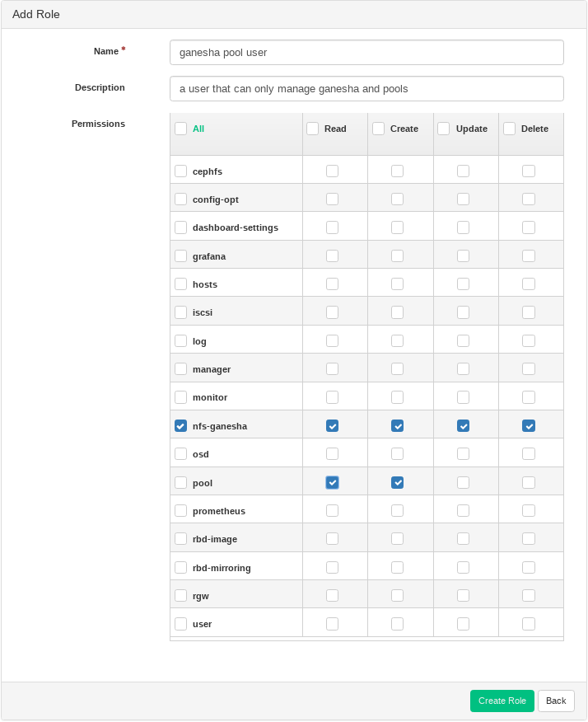Enable Update permission for rbd-image

[x=464, y=539]
